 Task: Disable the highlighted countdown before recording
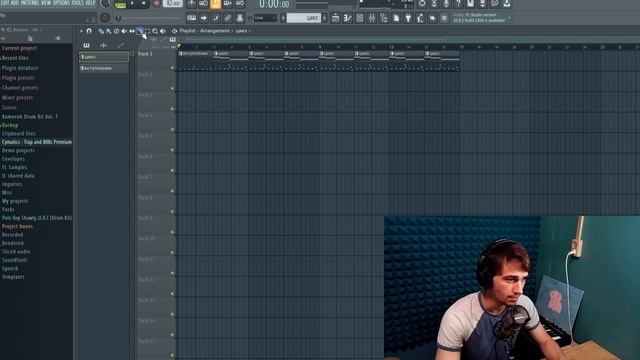pos(216,4)
